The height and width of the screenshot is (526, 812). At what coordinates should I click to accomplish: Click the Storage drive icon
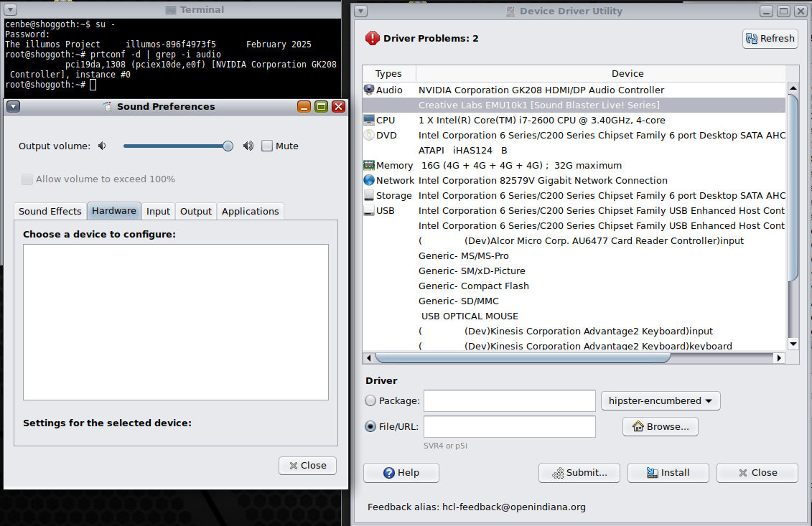pos(369,195)
